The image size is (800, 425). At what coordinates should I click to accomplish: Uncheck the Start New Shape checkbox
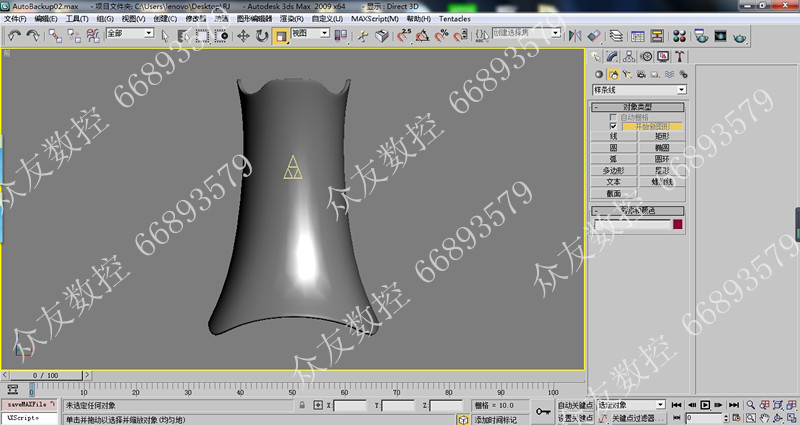tap(613, 126)
